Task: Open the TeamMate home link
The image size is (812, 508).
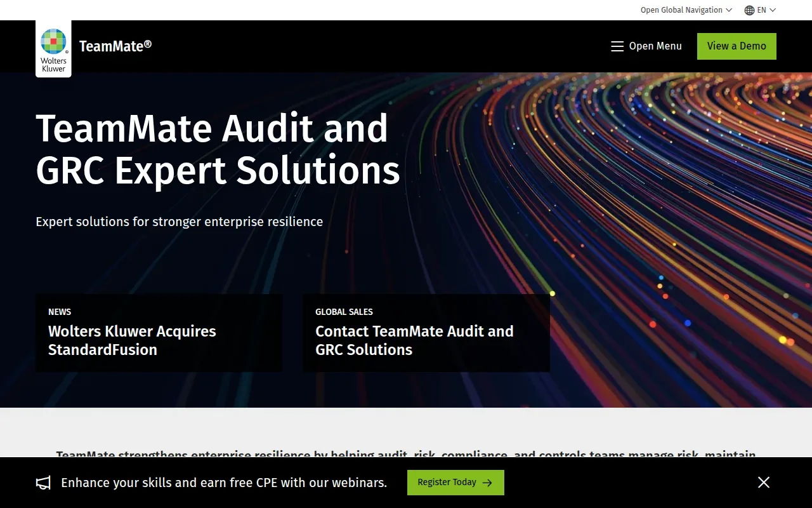Action: tap(115, 46)
